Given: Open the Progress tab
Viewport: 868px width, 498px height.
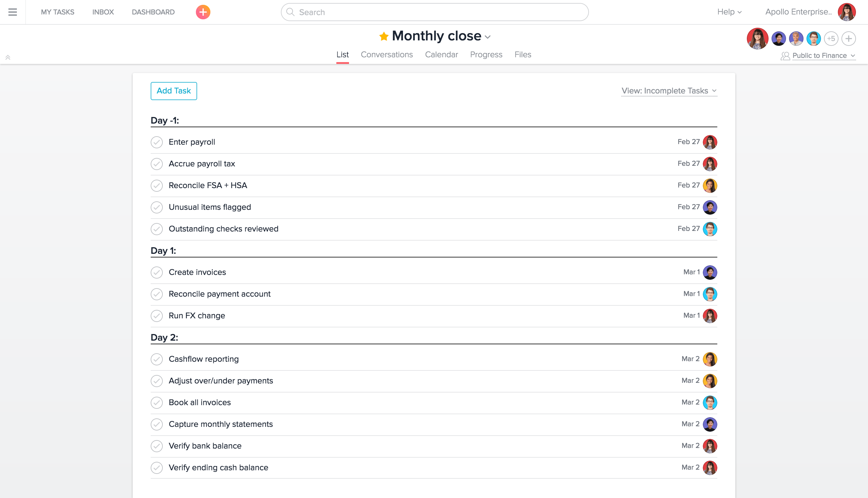Looking at the screenshot, I should [486, 55].
